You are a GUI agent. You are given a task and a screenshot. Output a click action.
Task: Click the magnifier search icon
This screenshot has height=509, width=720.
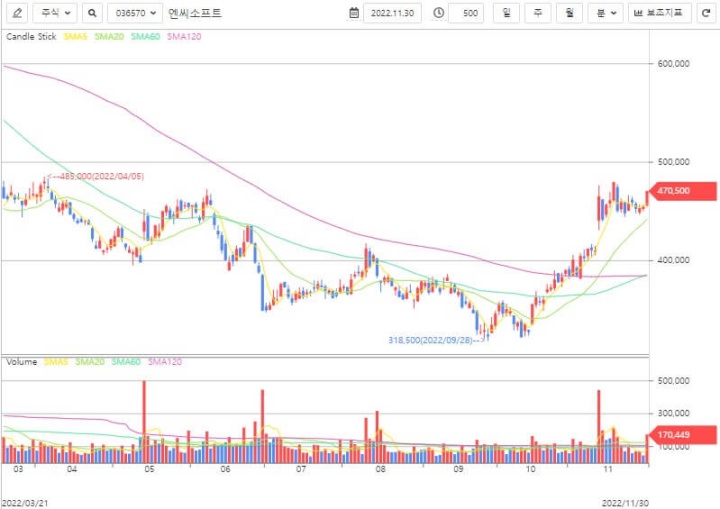point(92,13)
